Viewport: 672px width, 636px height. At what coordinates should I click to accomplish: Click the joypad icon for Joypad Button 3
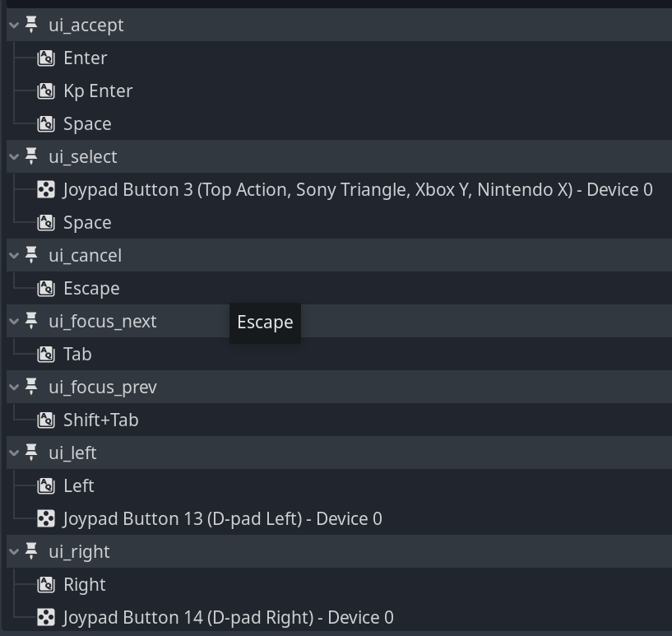[47, 189]
